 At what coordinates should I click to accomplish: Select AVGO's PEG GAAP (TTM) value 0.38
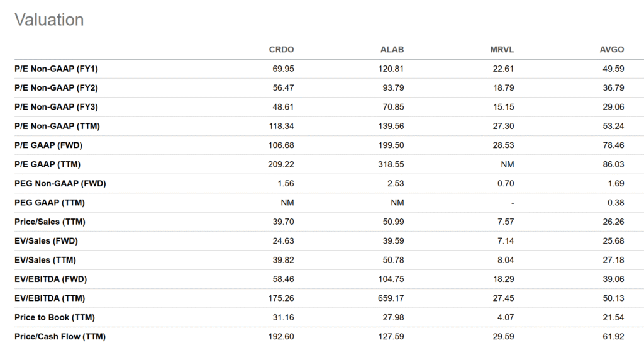click(616, 203)
